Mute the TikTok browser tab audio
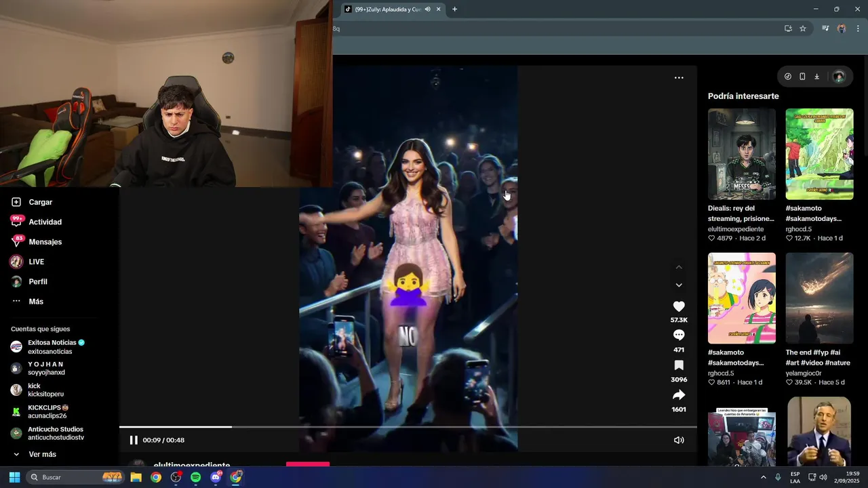This screenshot has height=488, width=868. coord(427,9)
